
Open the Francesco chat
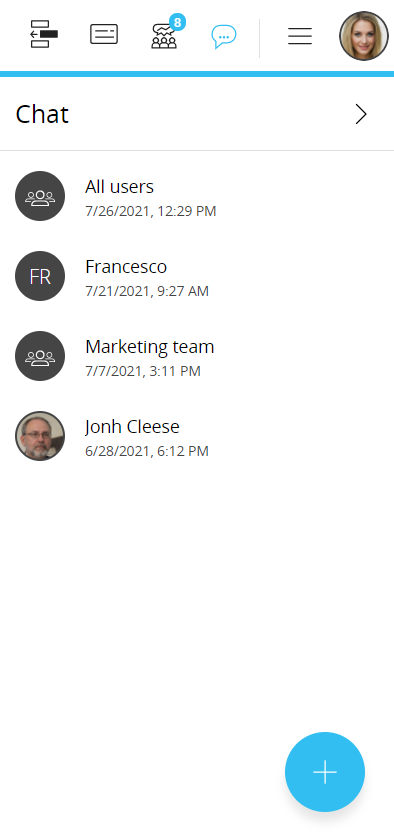197,276
